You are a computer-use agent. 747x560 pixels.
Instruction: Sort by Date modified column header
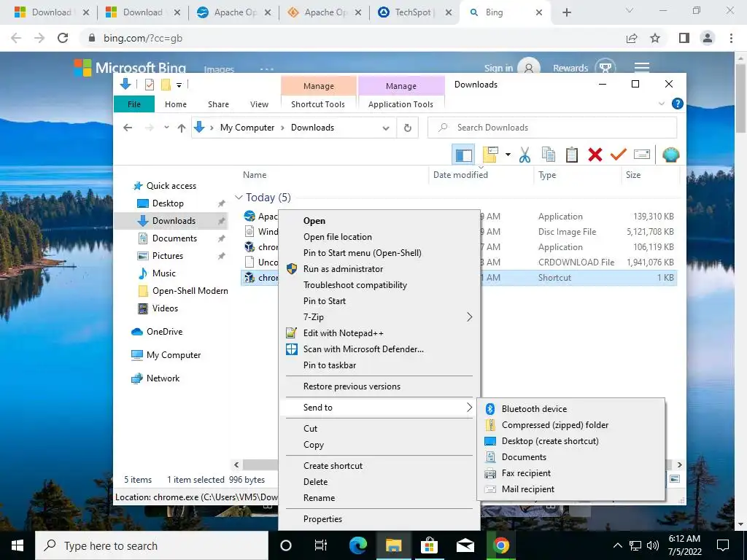460,175
